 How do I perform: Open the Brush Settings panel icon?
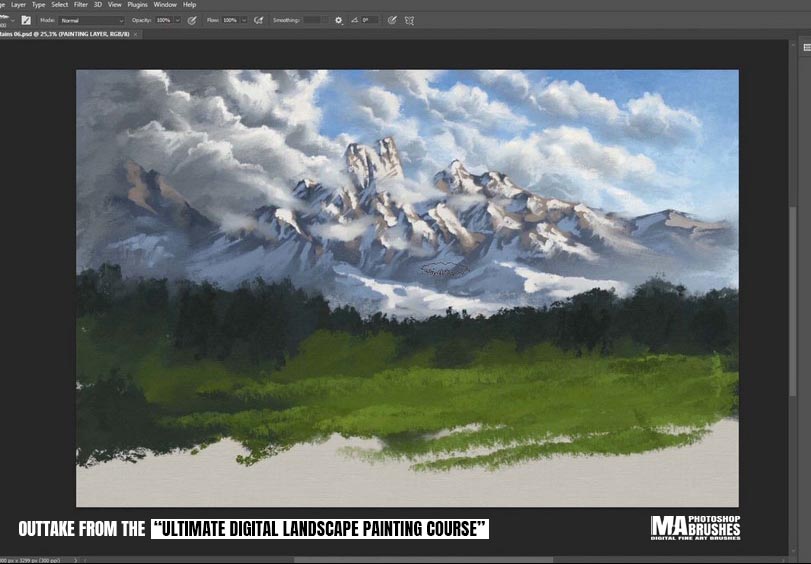[x=26, y=20]
